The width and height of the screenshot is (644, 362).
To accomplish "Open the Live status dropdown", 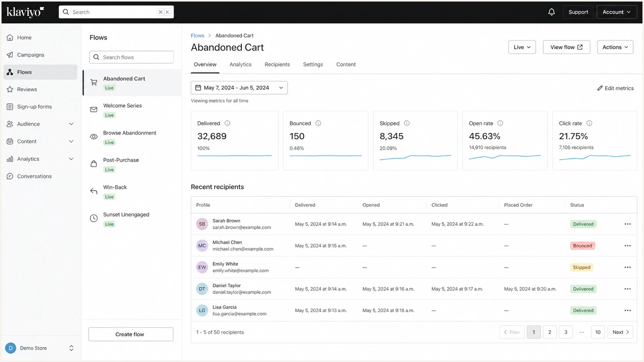I will click(x=522, y=47).
